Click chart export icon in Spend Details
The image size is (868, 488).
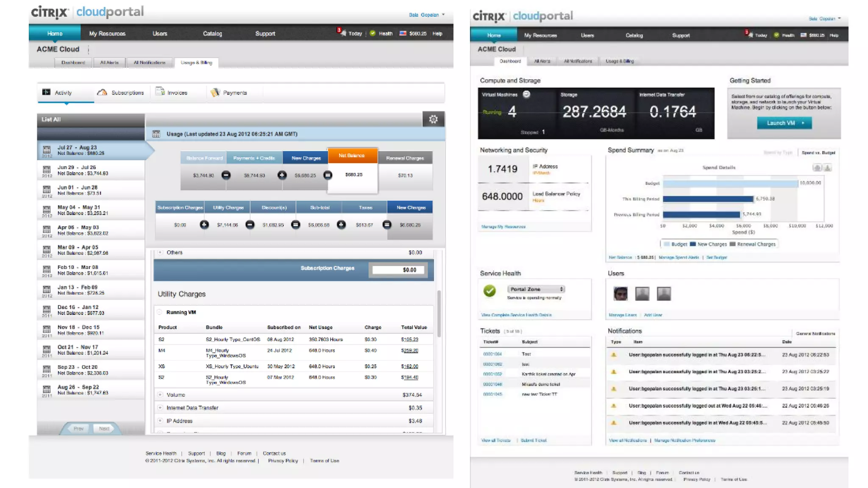(827, 168)
